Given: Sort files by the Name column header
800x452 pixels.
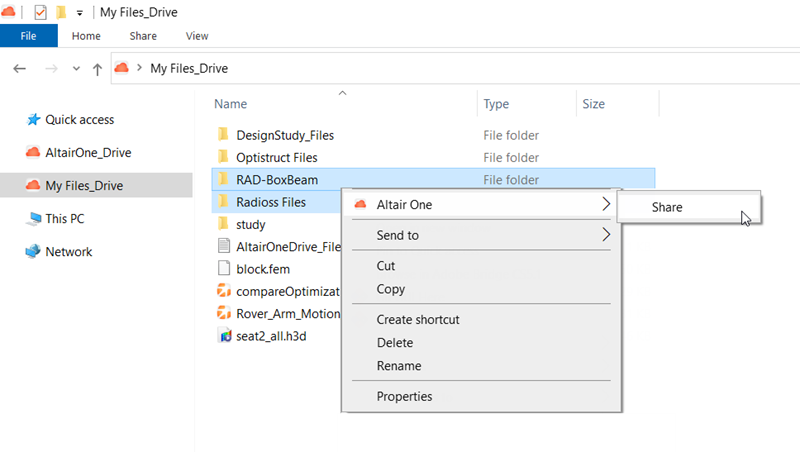Looking at the screenshot, I should tap(231, 104).
